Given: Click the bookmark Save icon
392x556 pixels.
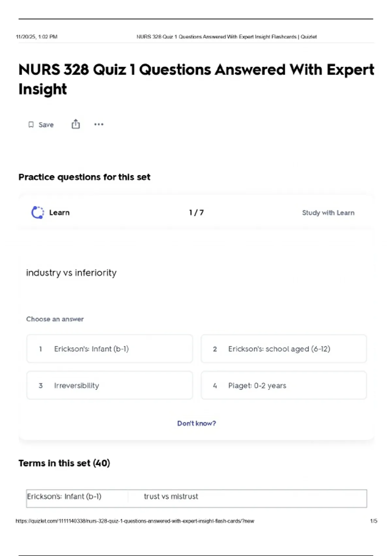Looking at the screenshot, I should [31, 125].
